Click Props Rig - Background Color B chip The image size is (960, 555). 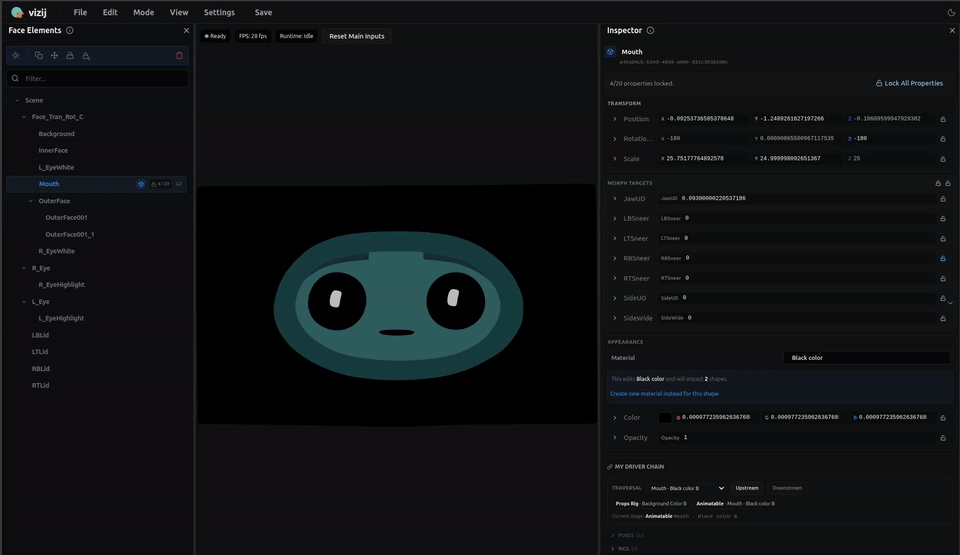point(651,504)
